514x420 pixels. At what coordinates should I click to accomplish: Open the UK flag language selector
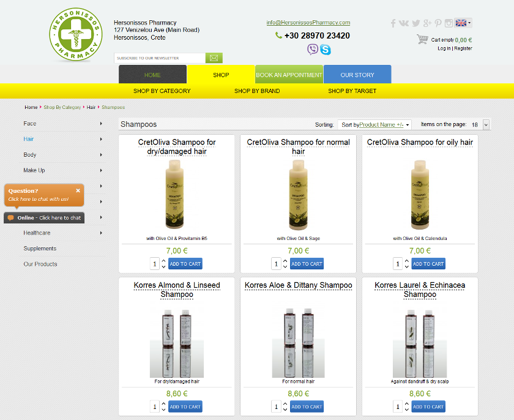pyautogui.click(x=463, y=23)
